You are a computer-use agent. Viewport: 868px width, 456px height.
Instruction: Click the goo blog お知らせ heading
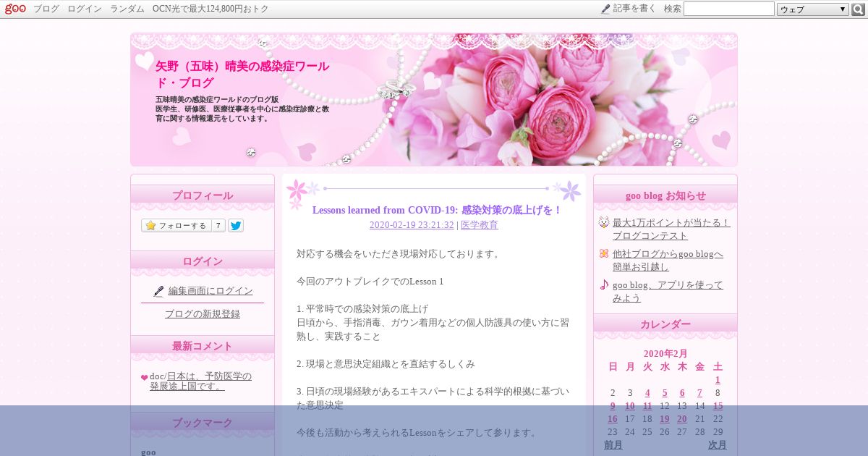click(x=665, y=195)
